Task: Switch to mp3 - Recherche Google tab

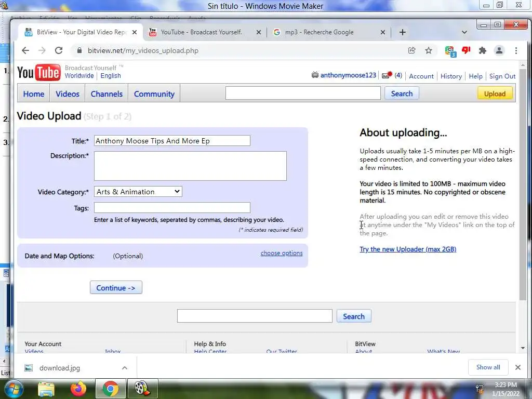Action: click(x=320, y=32)
